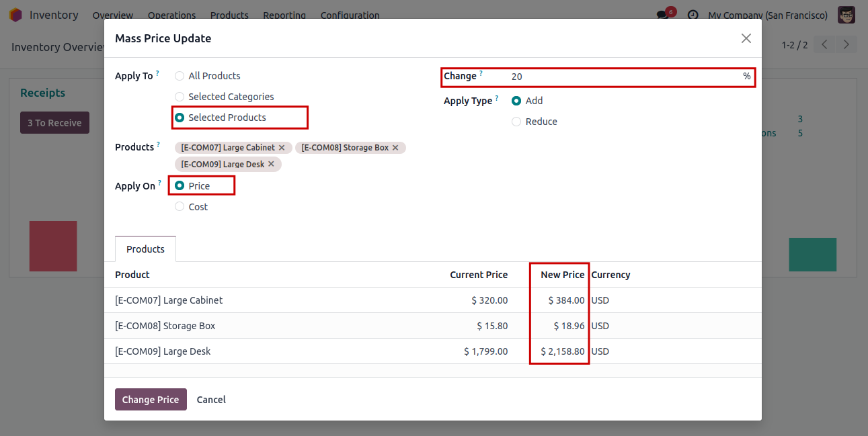Set Apply Type to Reduce
Viewport: 868px width, 436px height.
tap(516, 122)
